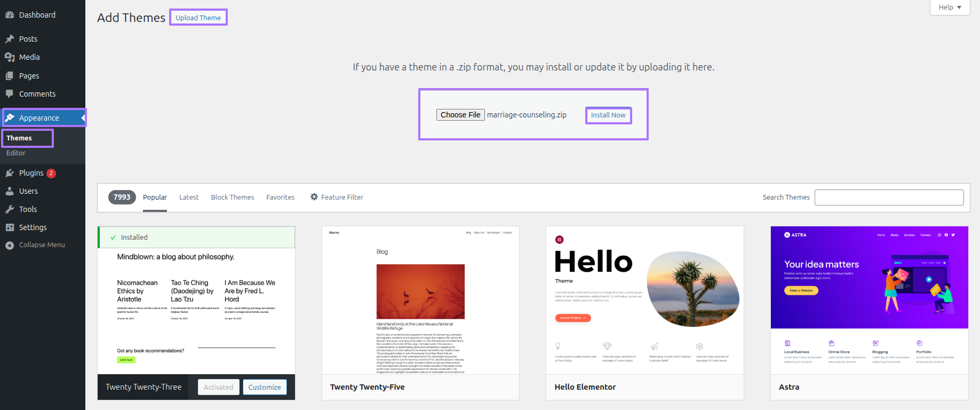Viewport: 980px width, 410px height.
Task: Click the Plugins plug icon
Action: pos(10,173)
